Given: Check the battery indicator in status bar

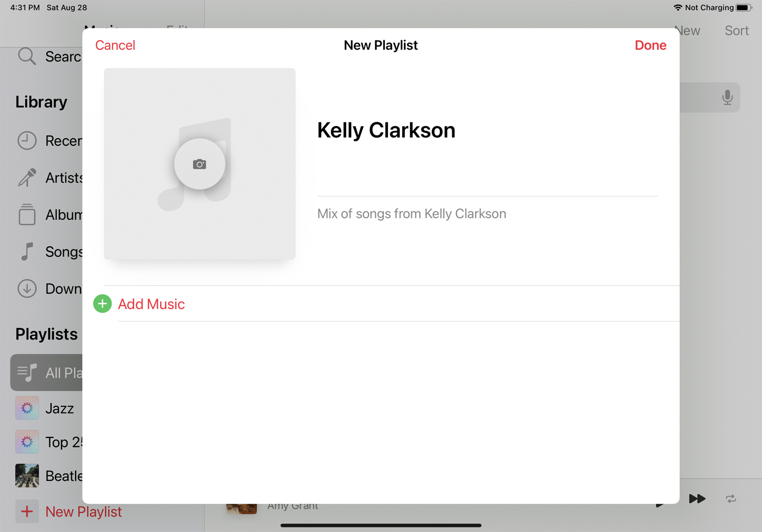Looking at the screenshot, I should (x=743, y=8).
